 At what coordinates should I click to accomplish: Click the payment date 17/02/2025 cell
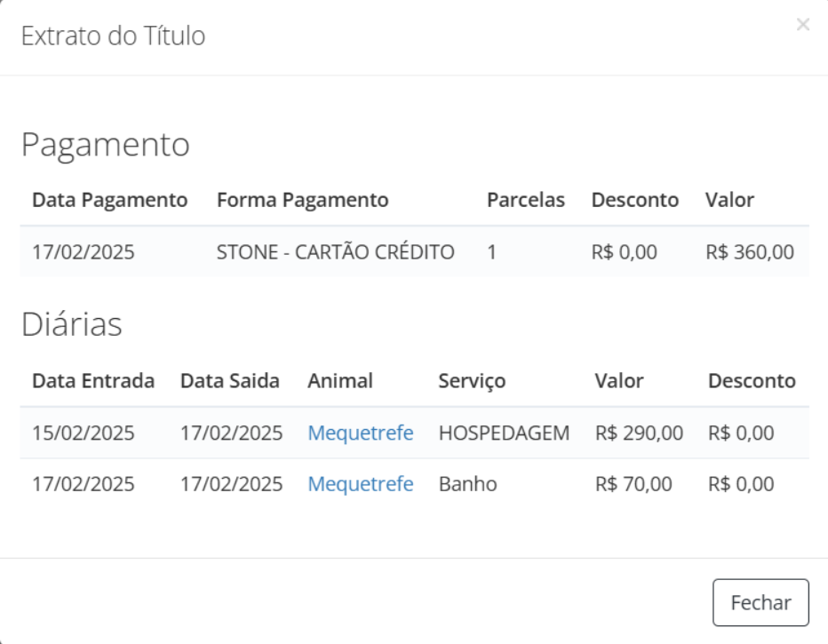click(x=84, y=251)
